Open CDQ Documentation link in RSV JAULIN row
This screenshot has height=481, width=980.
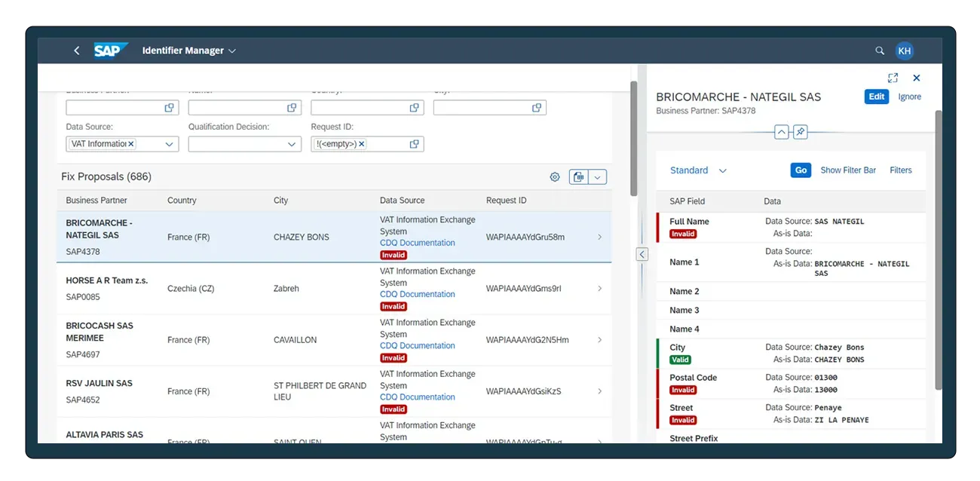click(418, 397)
